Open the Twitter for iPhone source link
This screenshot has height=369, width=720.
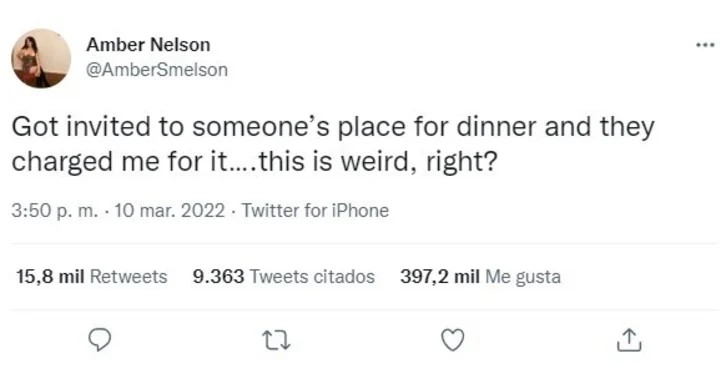tap(315, 211)
